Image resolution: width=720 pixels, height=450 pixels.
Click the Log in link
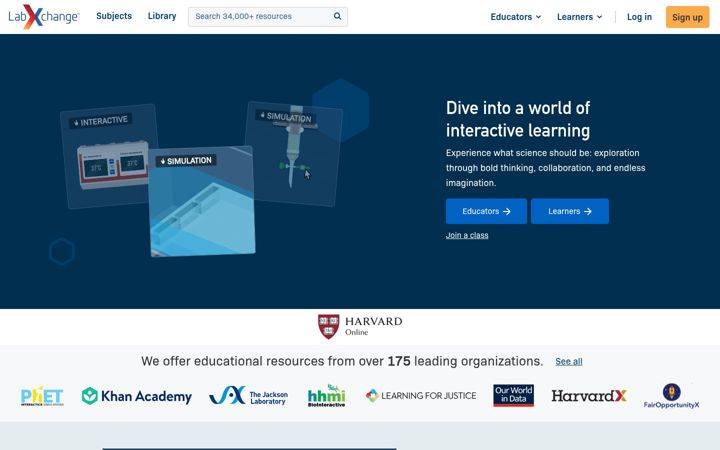[x=639, y=17]
